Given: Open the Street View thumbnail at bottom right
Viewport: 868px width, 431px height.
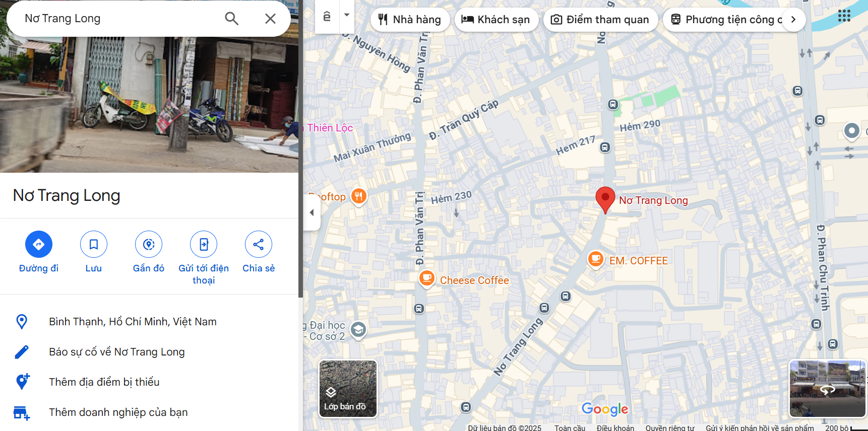Looking at the screenshot, I should point(827,389).
